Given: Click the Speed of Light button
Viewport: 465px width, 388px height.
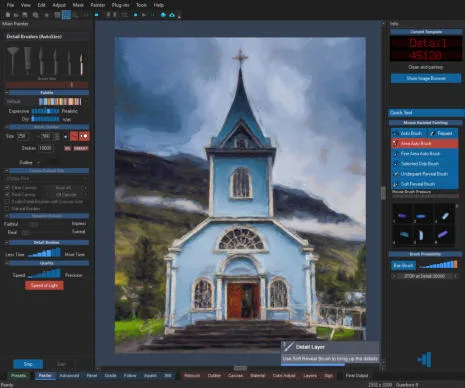Looking at the screenshot, I should tap(44, 285).
